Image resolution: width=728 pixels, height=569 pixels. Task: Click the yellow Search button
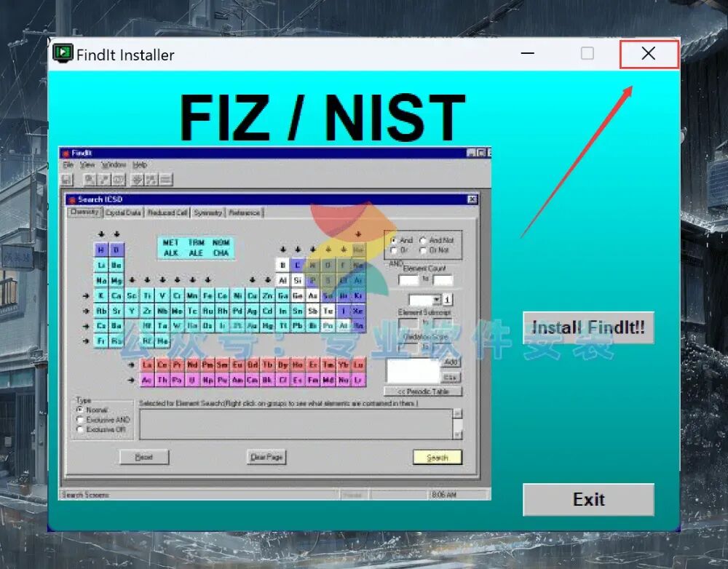[x=438, y=457]
